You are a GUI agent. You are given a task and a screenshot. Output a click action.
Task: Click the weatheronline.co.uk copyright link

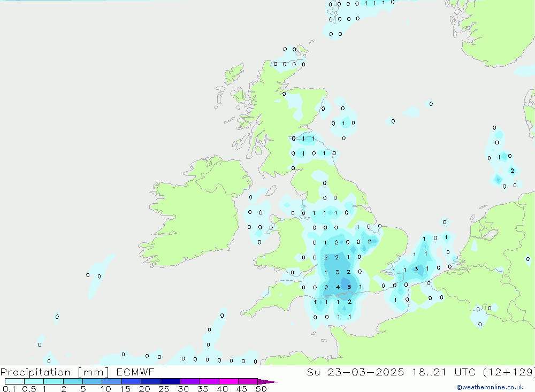click(490, 387)
